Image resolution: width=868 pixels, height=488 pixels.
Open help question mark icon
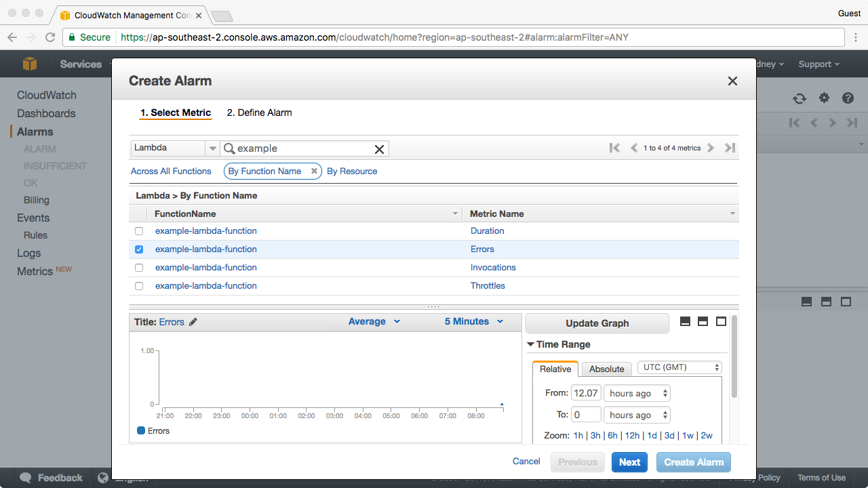point(848,98)
